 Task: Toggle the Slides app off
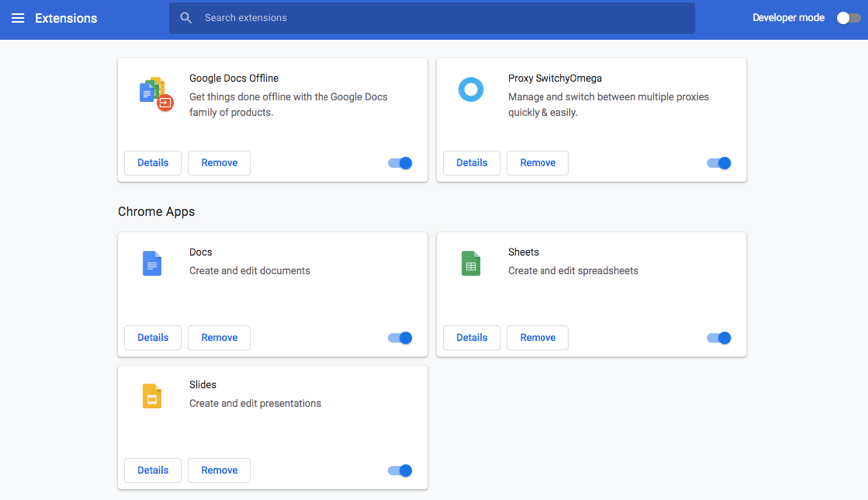click(x=400, y=471)
